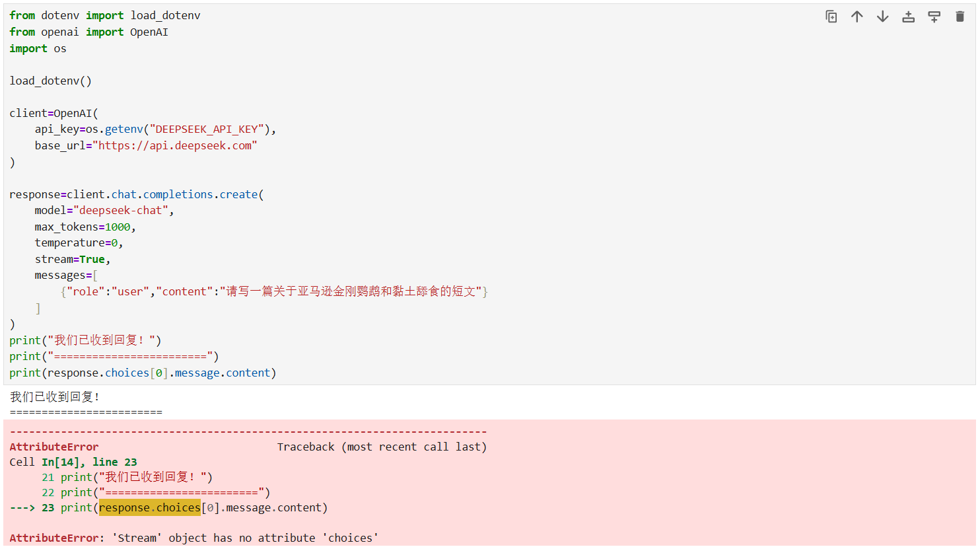Click the max_tokens=1000 value
Screen dimensions: 980x549
(x=118, y=227)
